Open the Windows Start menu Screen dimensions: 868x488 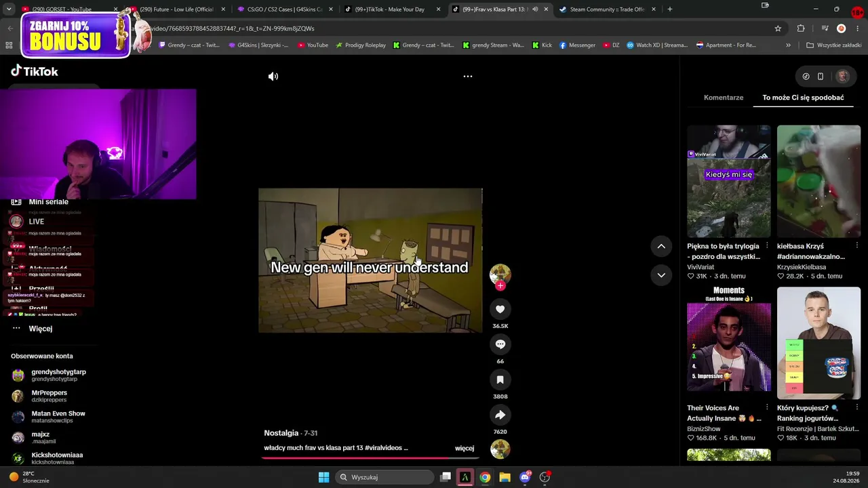point(324,477)
